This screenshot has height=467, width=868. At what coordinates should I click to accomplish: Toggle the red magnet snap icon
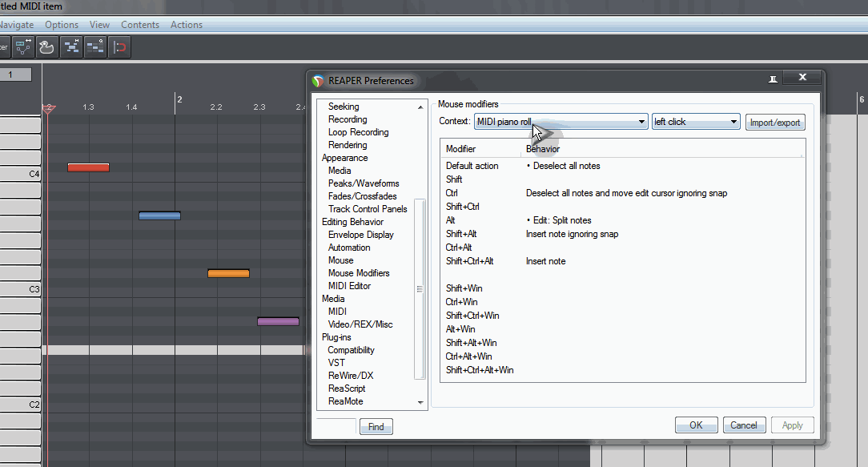pyautogui.click(x=119, y=47)
